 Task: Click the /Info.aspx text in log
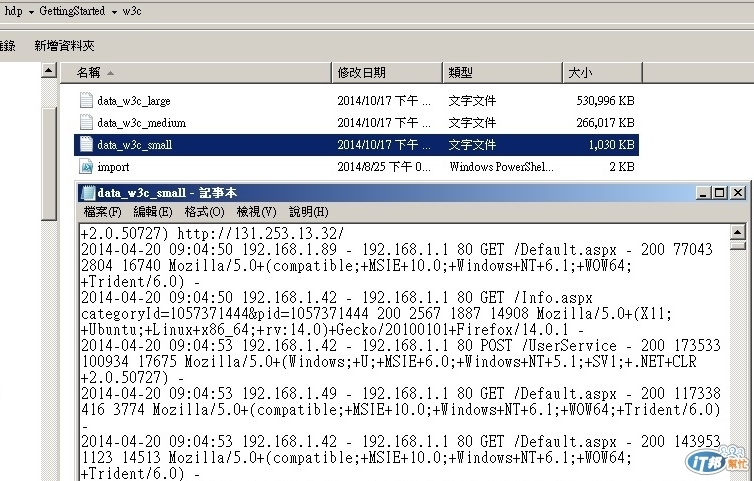[x=553, y=297]
